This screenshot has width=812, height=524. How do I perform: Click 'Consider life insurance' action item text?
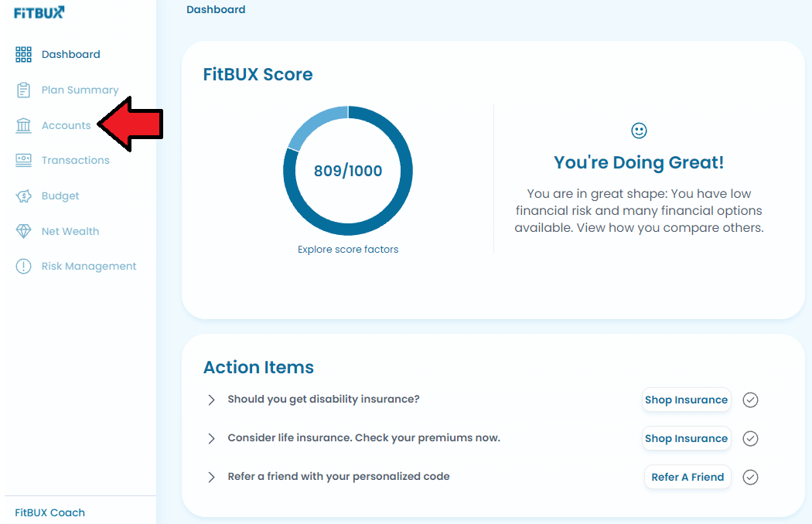tap(364, 438)
